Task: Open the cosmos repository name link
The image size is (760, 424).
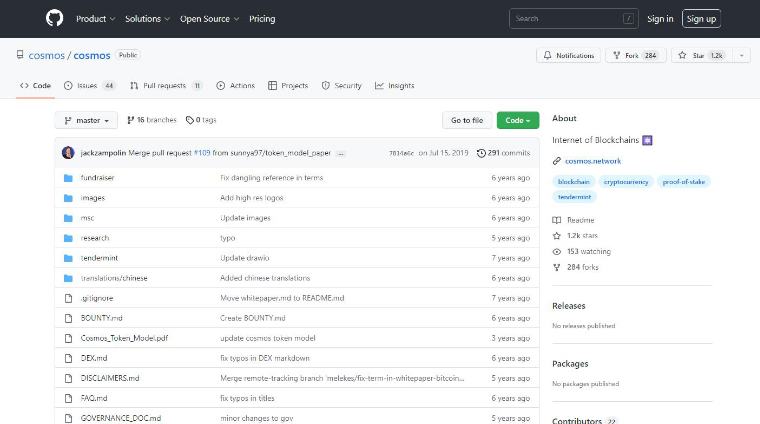Action: tap(92, 55)
